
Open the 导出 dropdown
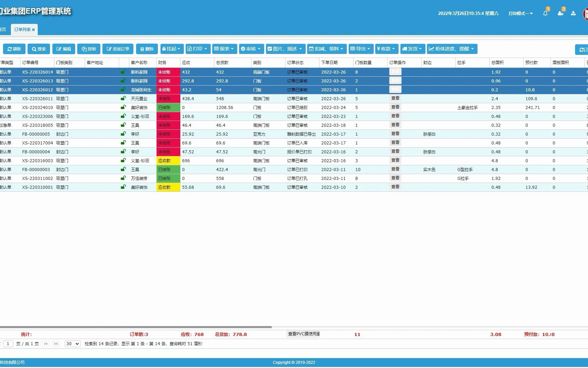click(361, 49)
